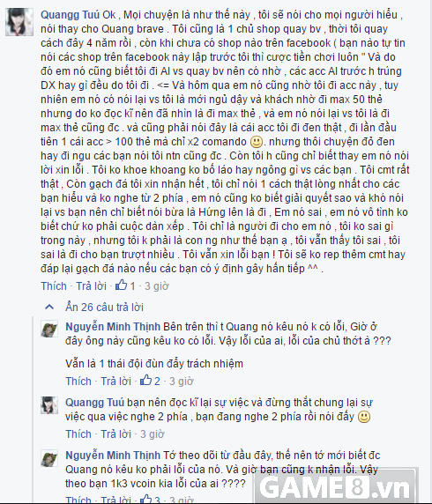This screenshot has width=432, height=504.
Task: Reply to first Nguyễn Minh Thịnh comment
Action: tap(115, 381)
